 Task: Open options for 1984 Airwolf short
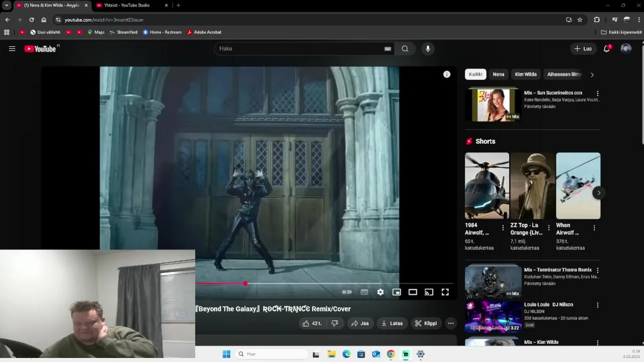[x=503, y=228]
